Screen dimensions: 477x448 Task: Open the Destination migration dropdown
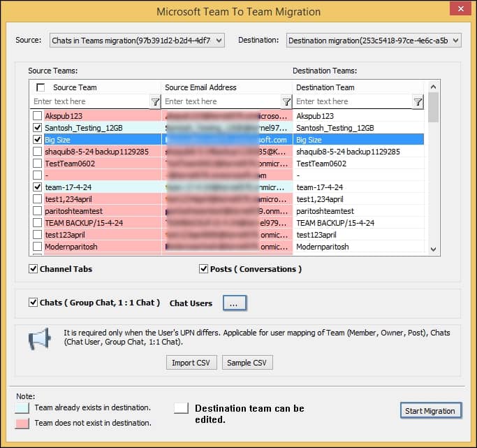pyautogui.click(x=374, y=40)
